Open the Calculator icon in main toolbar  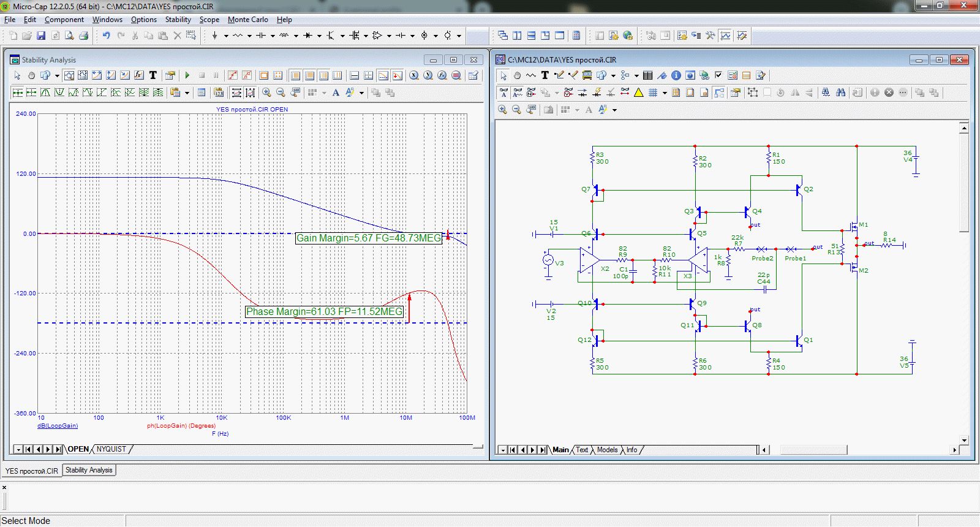coord(576,36)
